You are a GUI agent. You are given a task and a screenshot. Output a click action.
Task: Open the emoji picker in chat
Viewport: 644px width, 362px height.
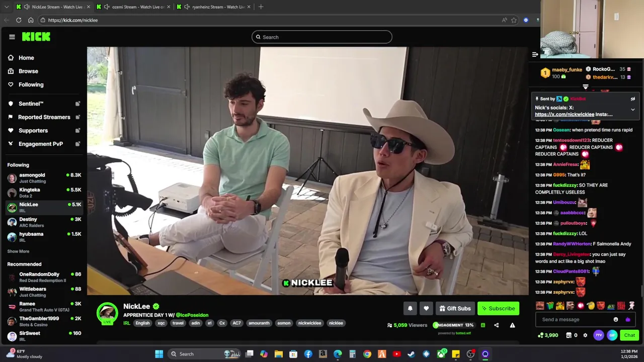[x=616, y=320]
